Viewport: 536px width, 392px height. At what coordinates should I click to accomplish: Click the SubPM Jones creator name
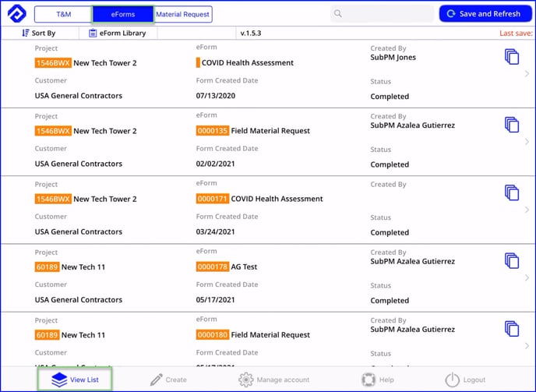[x=393, y=58]
